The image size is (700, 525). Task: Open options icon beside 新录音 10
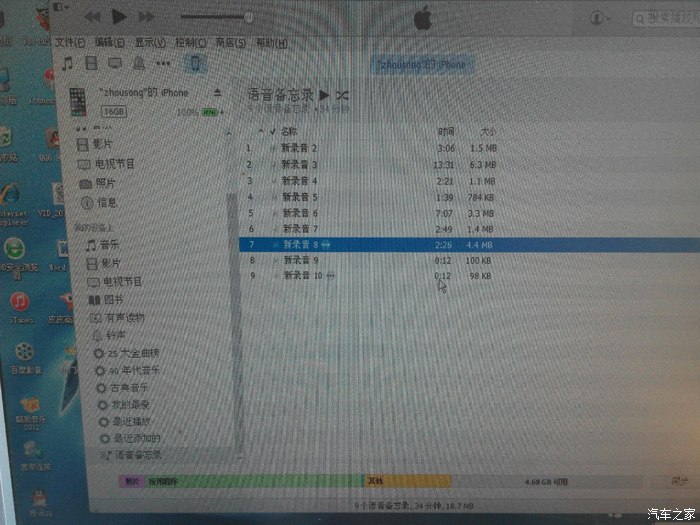[x=330, y=276]
